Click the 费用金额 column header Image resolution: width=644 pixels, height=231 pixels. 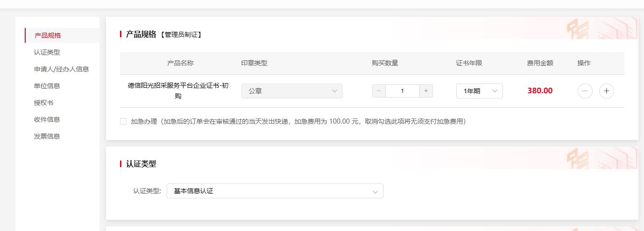point(540,63)
